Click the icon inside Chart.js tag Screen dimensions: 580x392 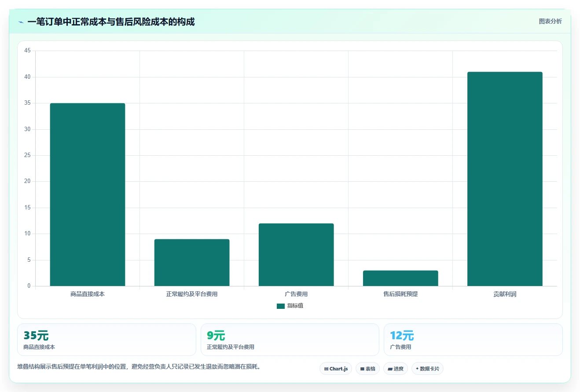point(326,369)
